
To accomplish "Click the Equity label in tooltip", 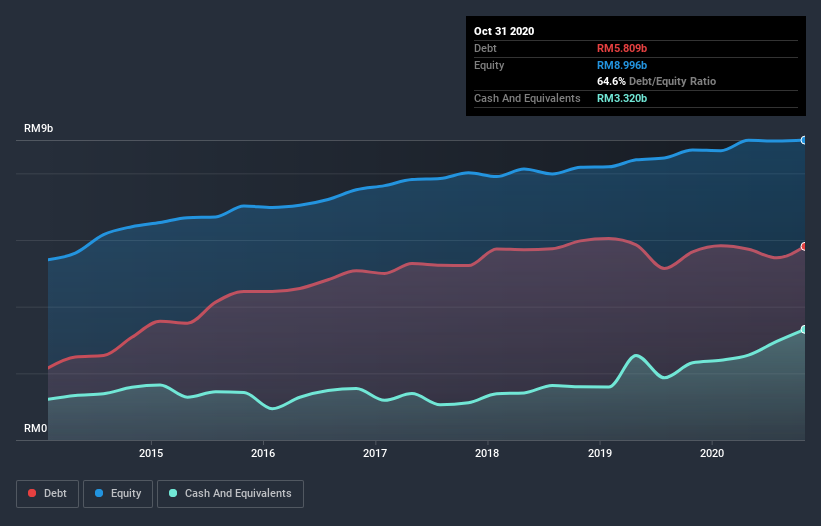I will [x=489, y=65].
